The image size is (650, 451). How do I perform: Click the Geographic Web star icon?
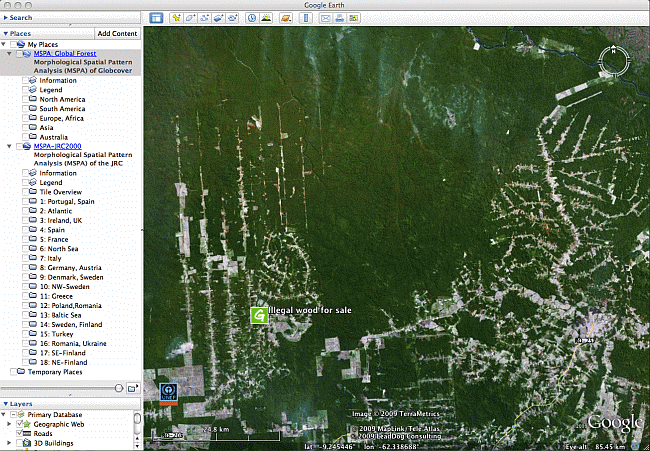(27, 424)
